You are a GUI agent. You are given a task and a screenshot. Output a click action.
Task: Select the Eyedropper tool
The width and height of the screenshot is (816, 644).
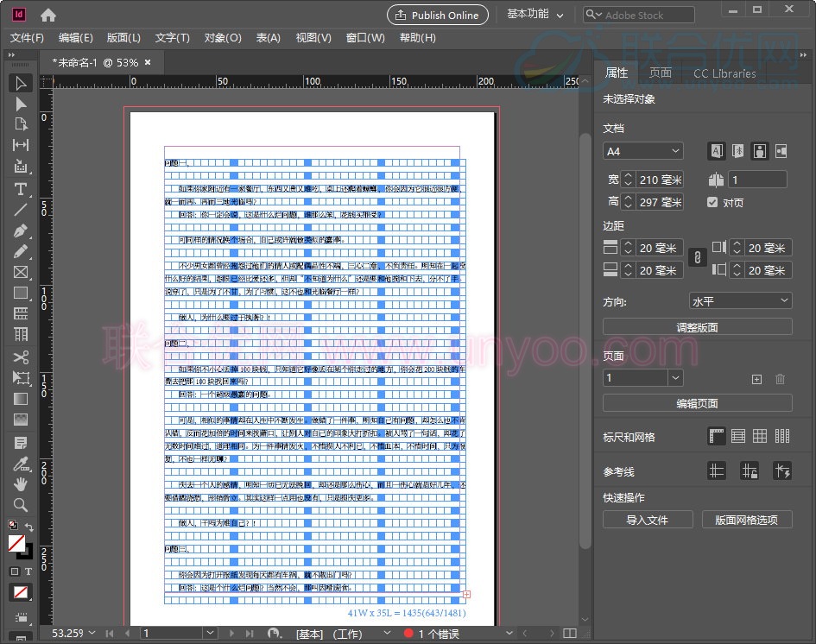(21, 464)
